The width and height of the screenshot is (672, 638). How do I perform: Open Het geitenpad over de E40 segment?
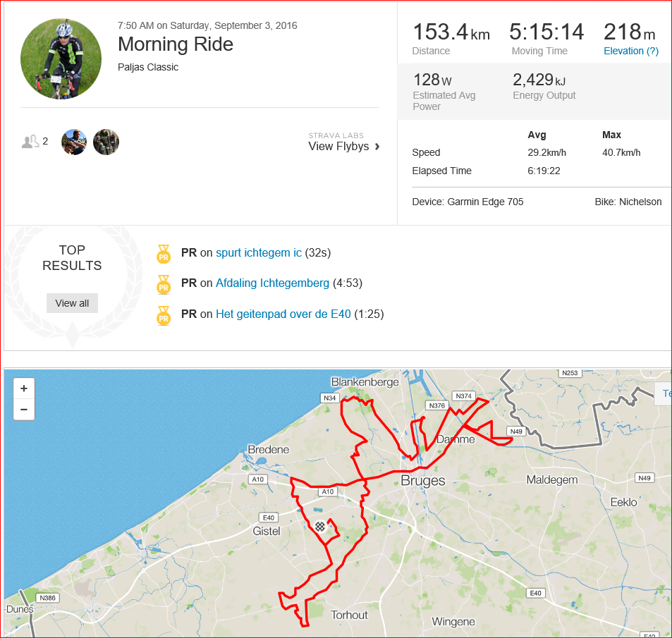283,314
